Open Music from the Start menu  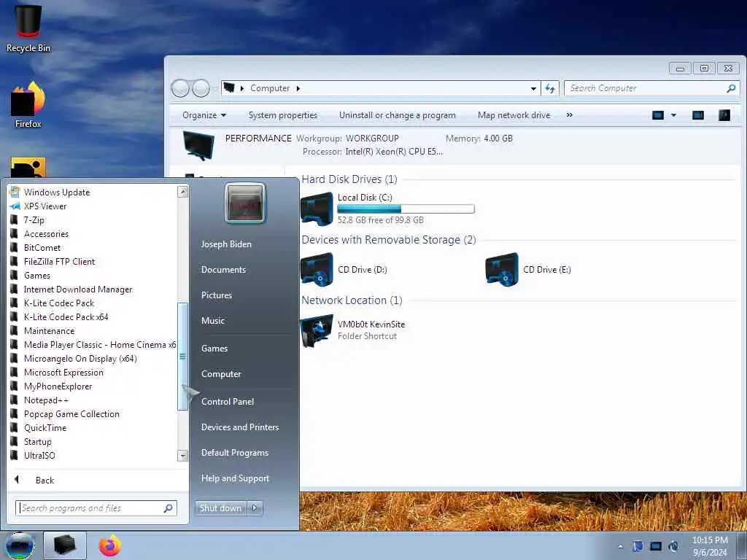pyautogui.click(x=212, y=321)
